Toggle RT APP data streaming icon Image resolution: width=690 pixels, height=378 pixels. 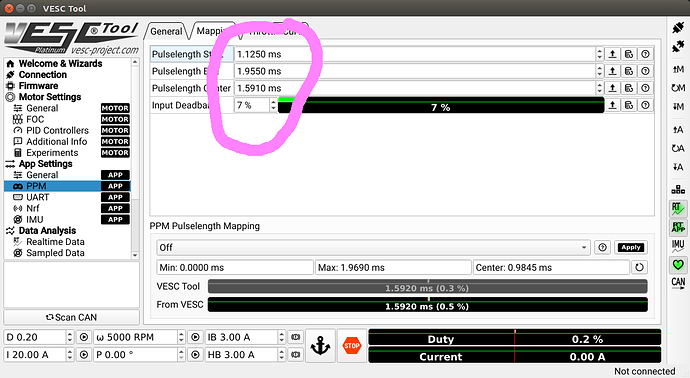coord(678,227)
